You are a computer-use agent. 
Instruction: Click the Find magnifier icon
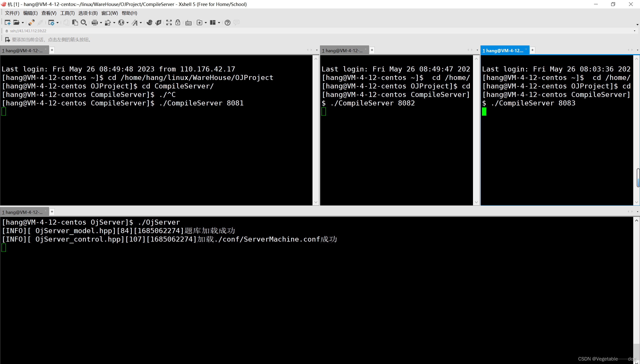pos(84,22)
